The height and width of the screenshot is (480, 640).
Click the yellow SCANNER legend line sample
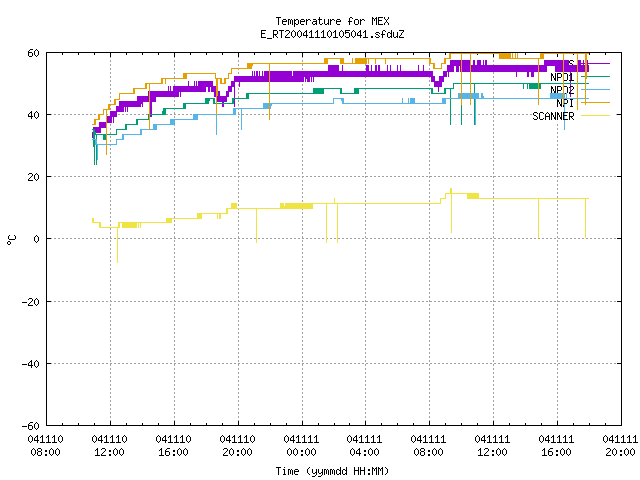tap(596, 116)
